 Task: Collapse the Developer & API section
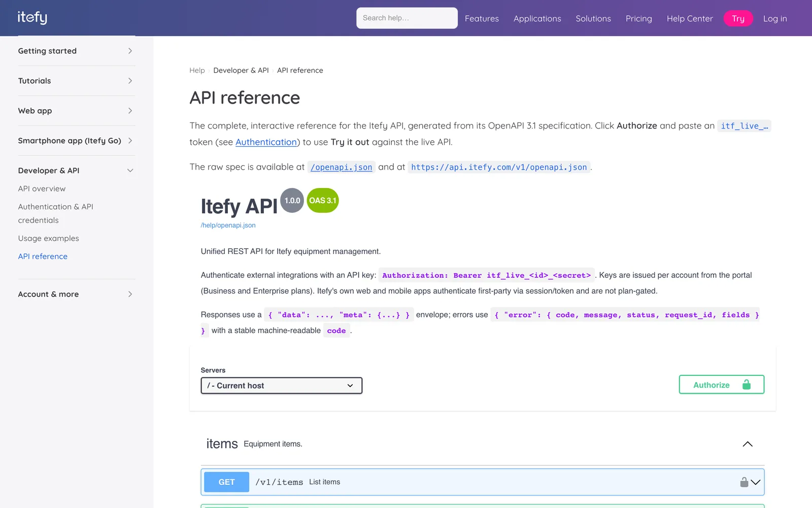tap(77, 171)
